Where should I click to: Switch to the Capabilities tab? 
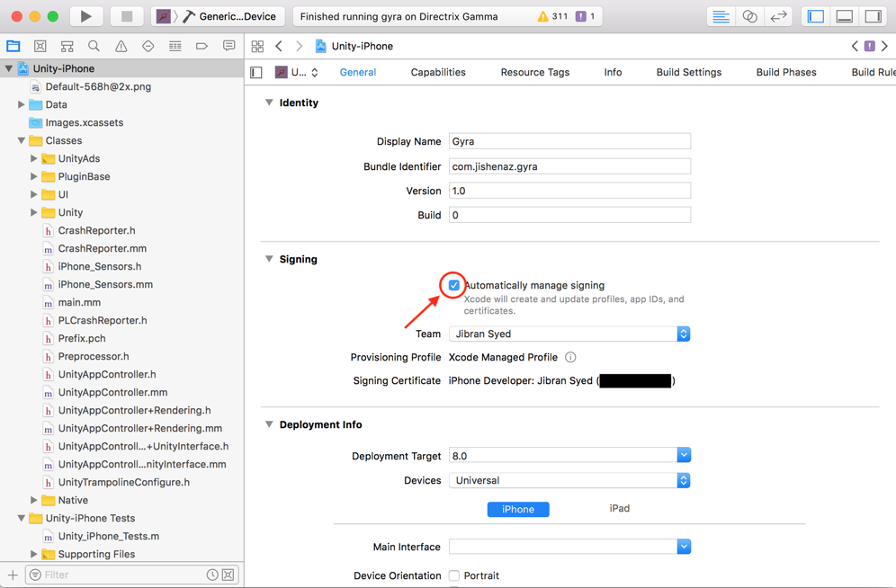point(438,73)
